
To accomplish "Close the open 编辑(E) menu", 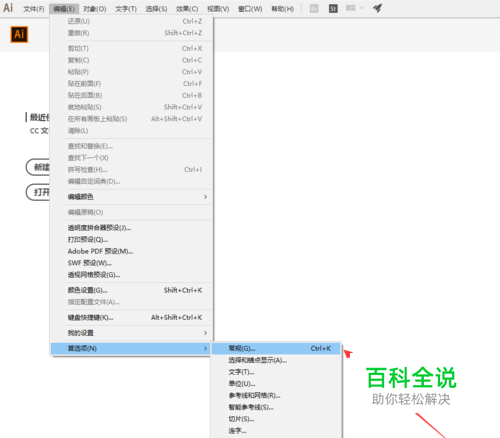I will point(64,9).
